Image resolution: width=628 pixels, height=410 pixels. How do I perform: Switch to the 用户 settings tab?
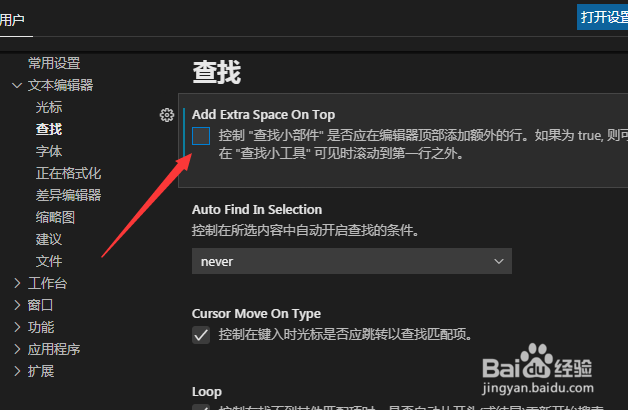pos(12,19)
